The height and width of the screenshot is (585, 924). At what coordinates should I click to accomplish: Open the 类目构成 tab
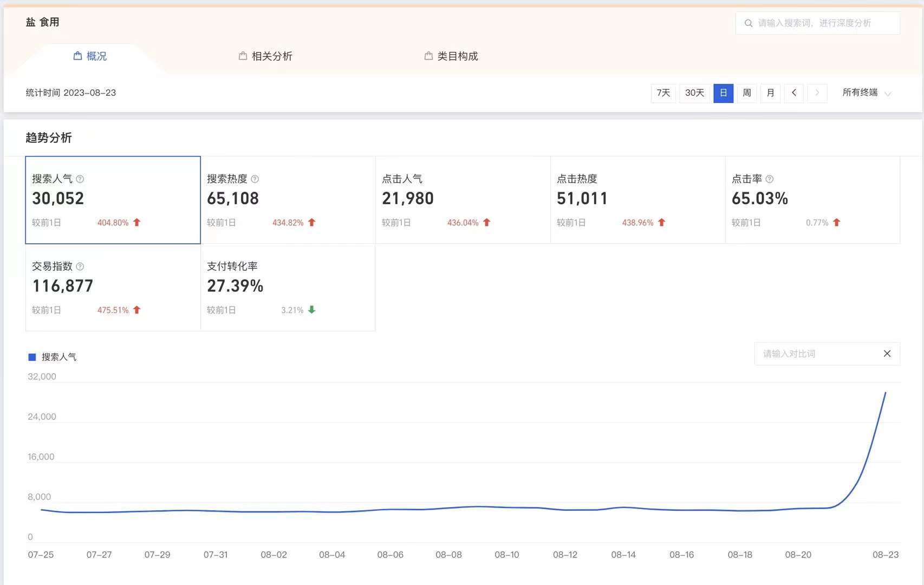coord(451,56)
